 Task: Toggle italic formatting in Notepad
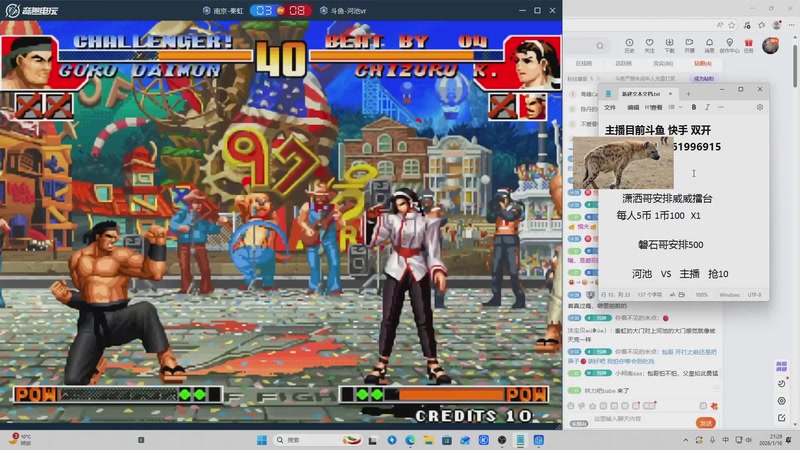pos(707,107)
